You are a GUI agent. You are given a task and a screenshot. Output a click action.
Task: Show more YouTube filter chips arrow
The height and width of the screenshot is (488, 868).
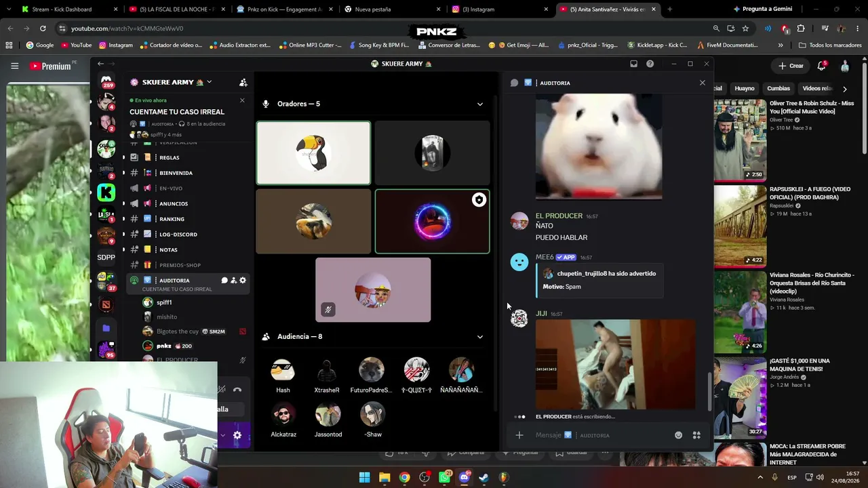click(x=844, y=89)
